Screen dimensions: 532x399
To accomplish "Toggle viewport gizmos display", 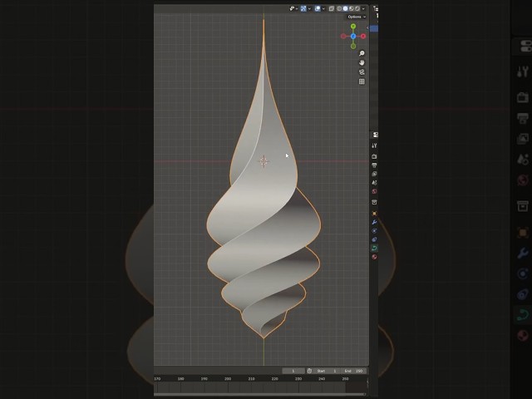I will (303, 8).
